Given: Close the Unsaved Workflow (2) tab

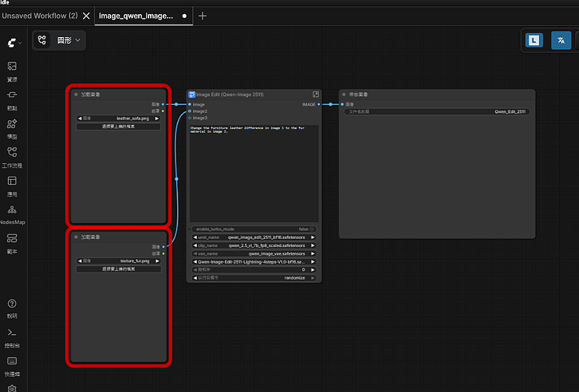Looking at the screenshot, I should 86,16.
